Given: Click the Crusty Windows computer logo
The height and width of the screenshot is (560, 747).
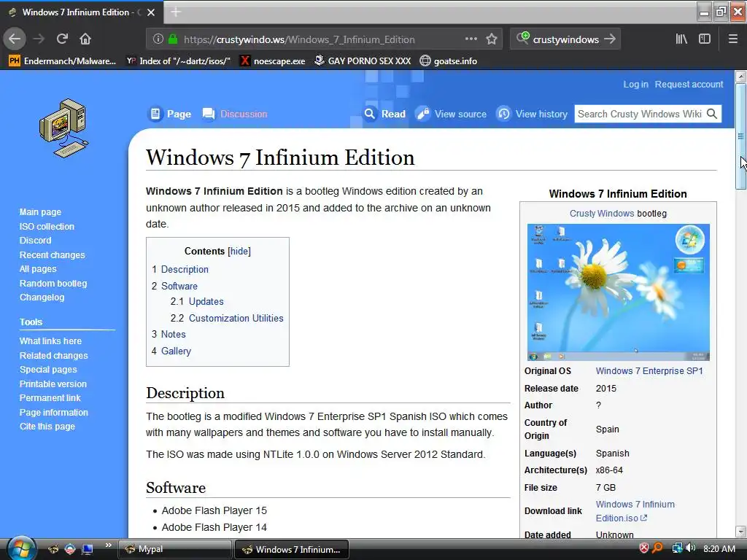Looking at the screenshot, I should (64, 128).
